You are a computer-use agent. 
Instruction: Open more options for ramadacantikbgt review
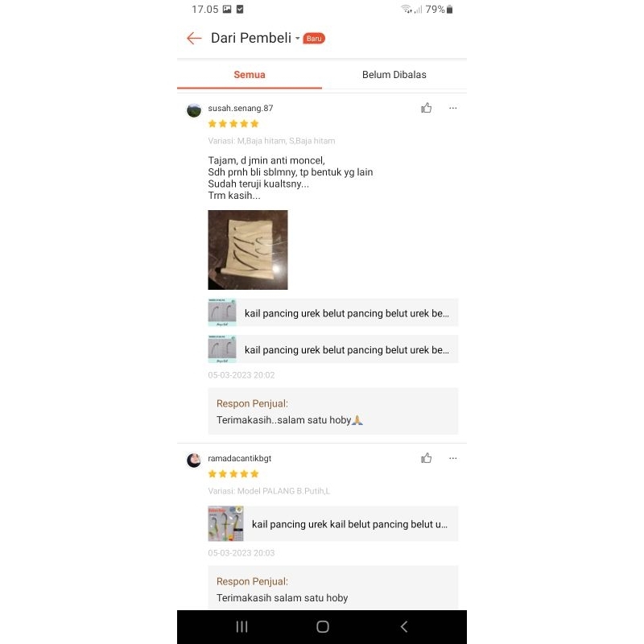pyautogui.click(x=452, y=458)
